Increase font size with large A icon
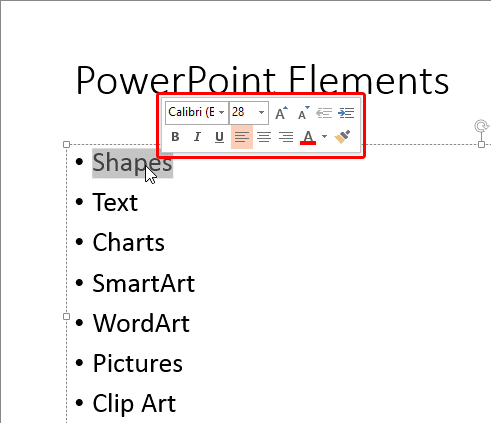Image resolution: width=491 pixels, height=423 pixels. pos(281,113)
